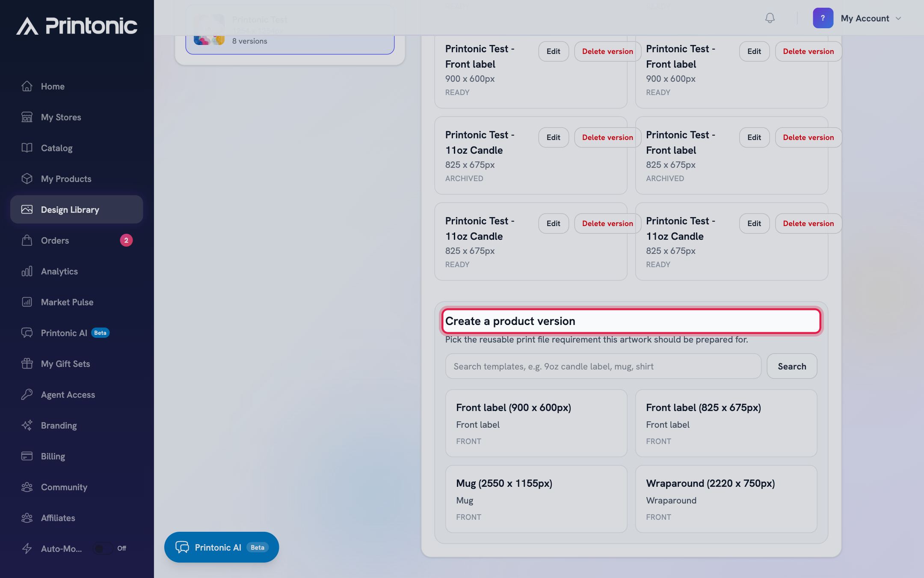The image size is (924, 578).
Task: Delete the READY 11oz Candle version in right column
Action: [808, 223]
